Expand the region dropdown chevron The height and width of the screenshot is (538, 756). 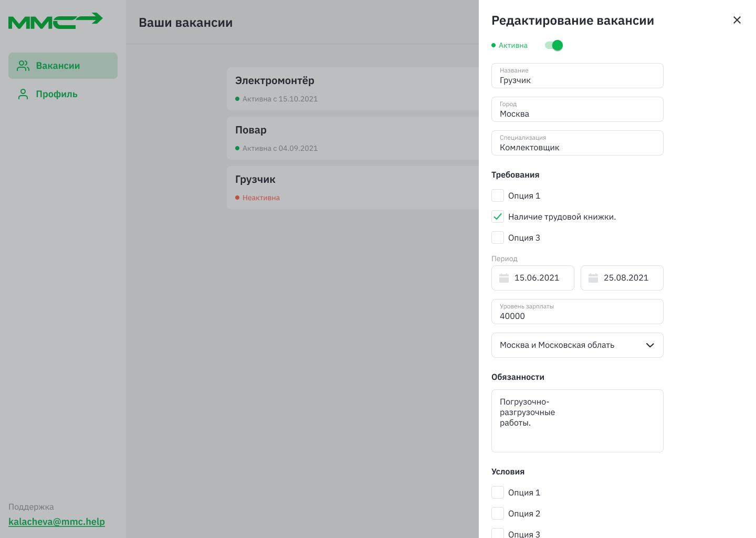click(x=650, y=345)
